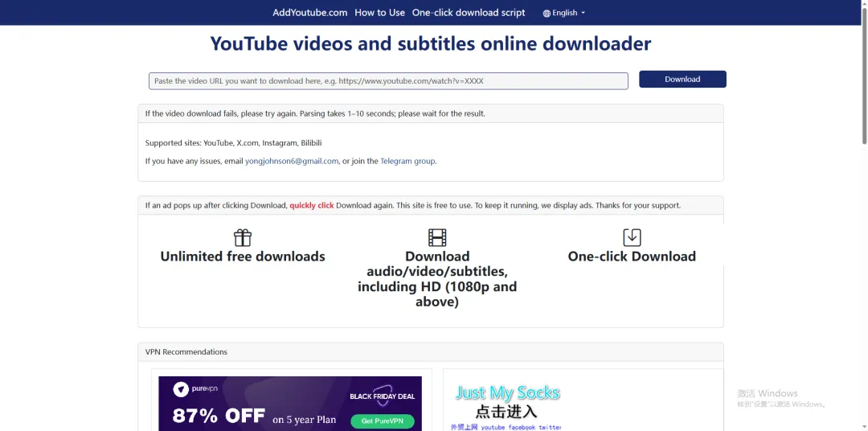Click the film strip icon above Download audio/video/subtitles

(x=437, y=238)
